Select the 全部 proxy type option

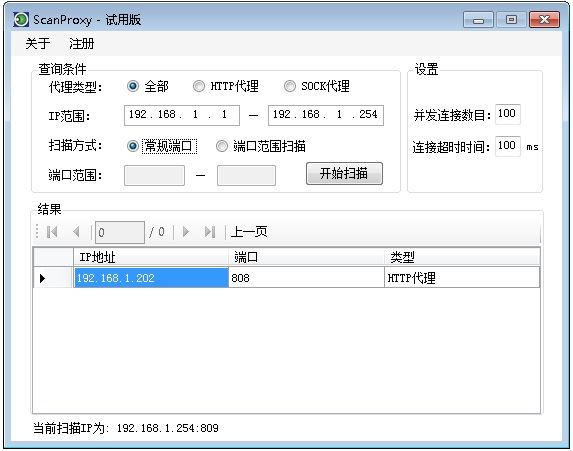pyautogui.click(x=133, y=86)
